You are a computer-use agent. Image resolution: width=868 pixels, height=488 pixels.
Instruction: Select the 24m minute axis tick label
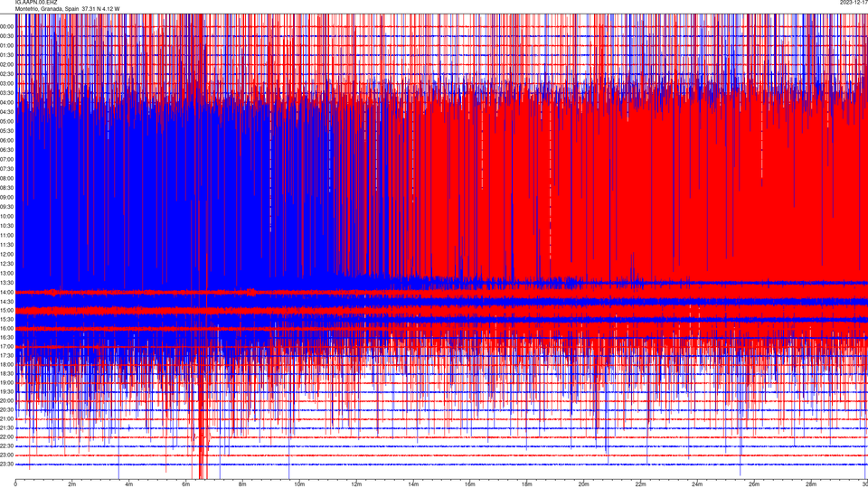697,484
